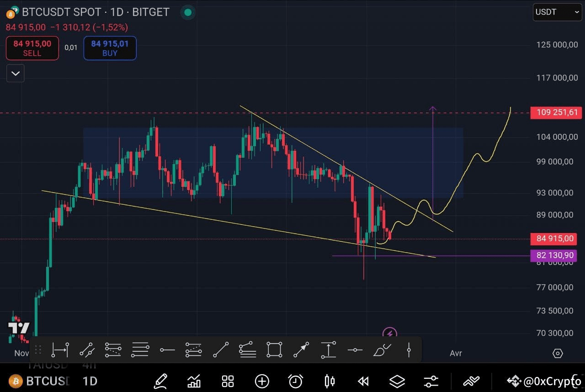The width and height of the screenshot is (585, 392).
Task: Select the Fibonacci retracement tool
Action: coord(113,350)
